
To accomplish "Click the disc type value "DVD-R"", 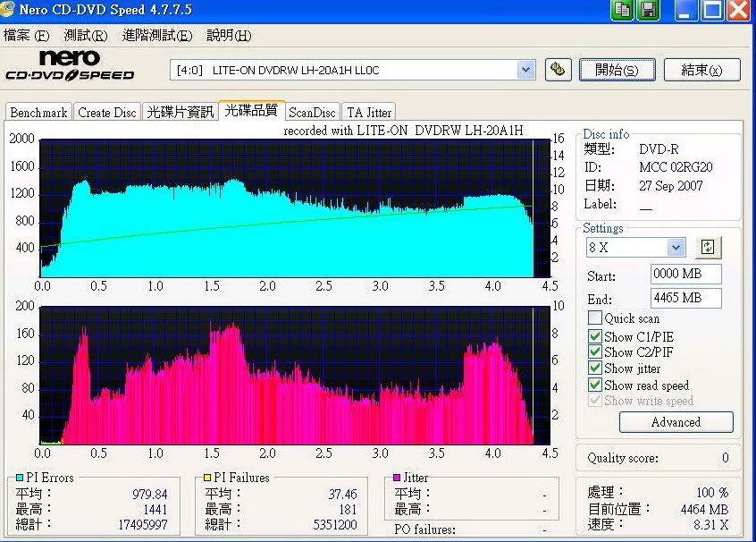I will pos(659,149).
